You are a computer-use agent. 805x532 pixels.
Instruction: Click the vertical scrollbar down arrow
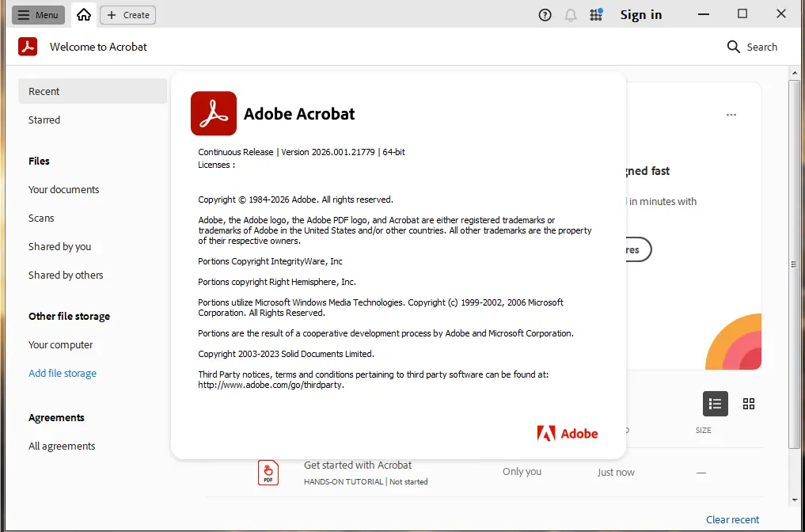[794, 500]
